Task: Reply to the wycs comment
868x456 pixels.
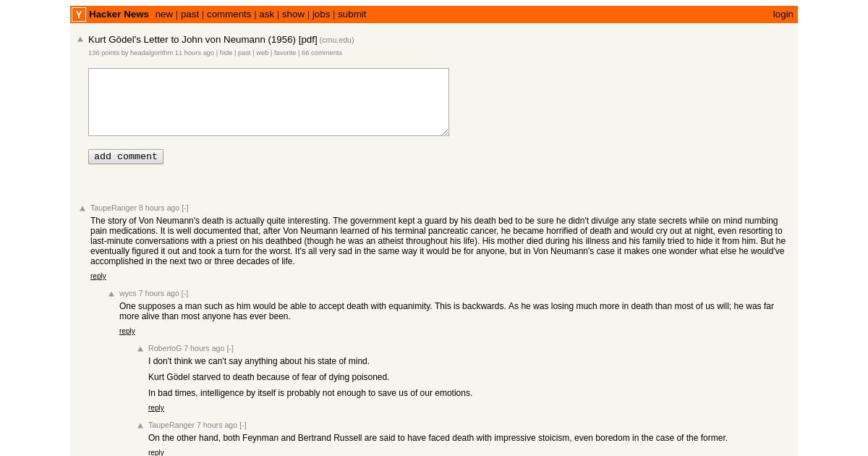Action: [x=127, y=332]
